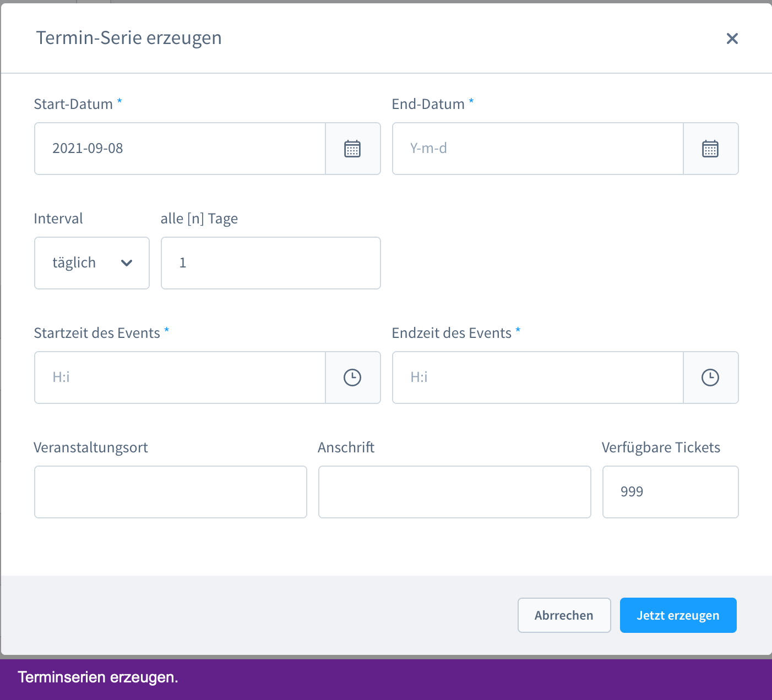This screenshot has height=700, width=772.
Task: Click the Veranstaltungsort input
Action: click(x=171, y=492)
